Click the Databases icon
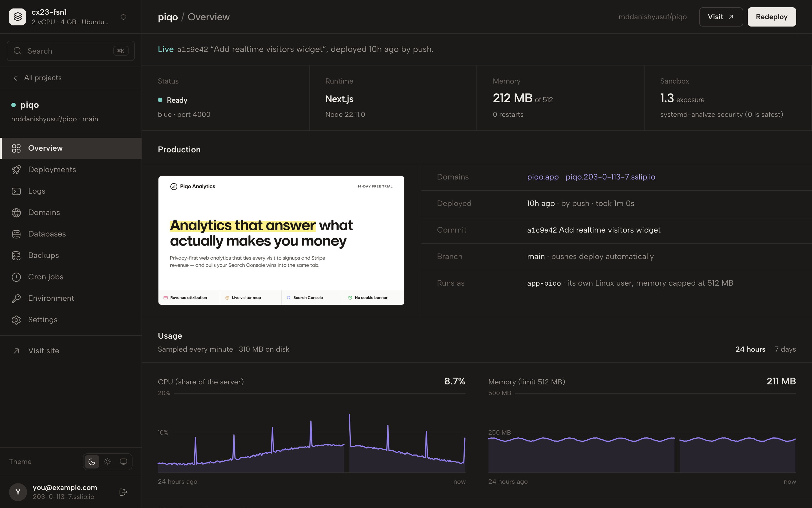Image resolution: width=812 pixels, height=508 pixels. [x=16, y=234]
